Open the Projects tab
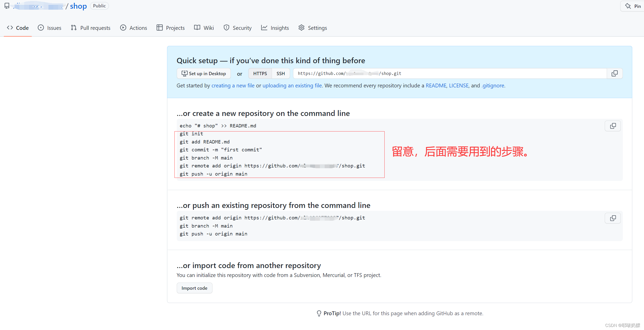Screen dimensions: 644x330 pos(171,28)
